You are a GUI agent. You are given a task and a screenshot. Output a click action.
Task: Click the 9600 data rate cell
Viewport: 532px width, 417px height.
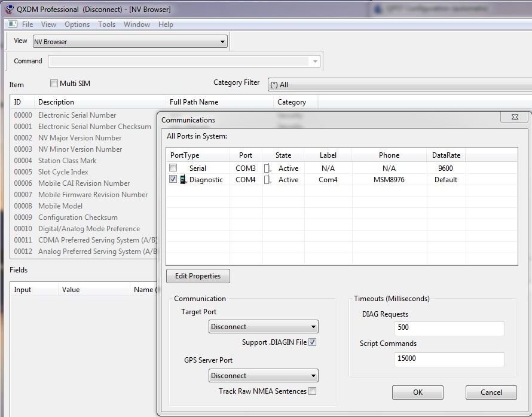coord(445,168)
